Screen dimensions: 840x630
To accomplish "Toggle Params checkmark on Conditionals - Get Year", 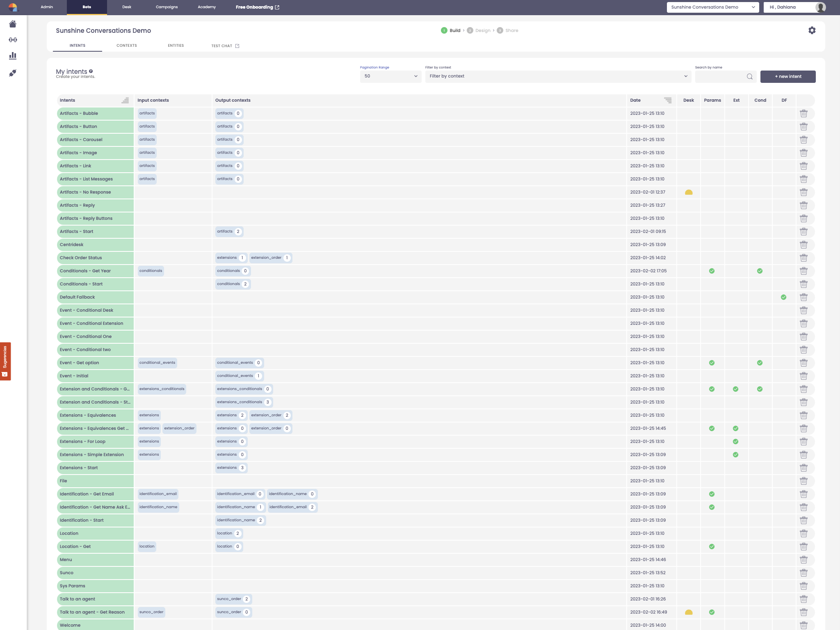I will (712, 271).
